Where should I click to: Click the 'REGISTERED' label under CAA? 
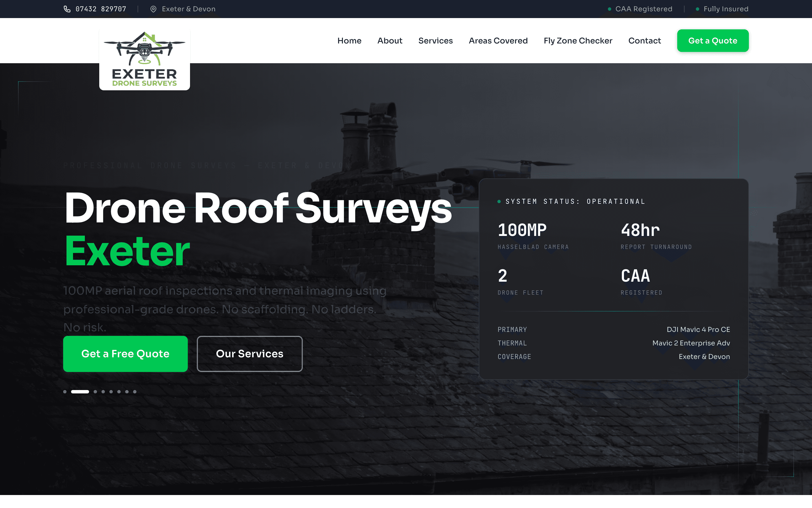tap(641, 293)
